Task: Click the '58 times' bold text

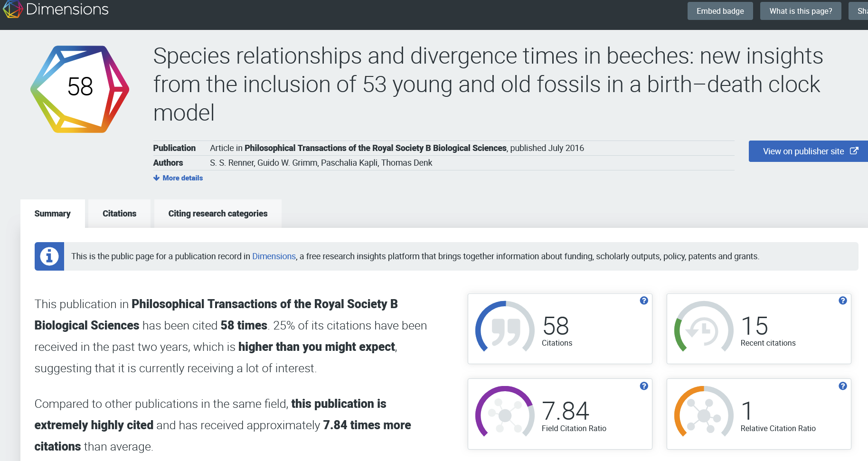Action: [x=244, y=326]
